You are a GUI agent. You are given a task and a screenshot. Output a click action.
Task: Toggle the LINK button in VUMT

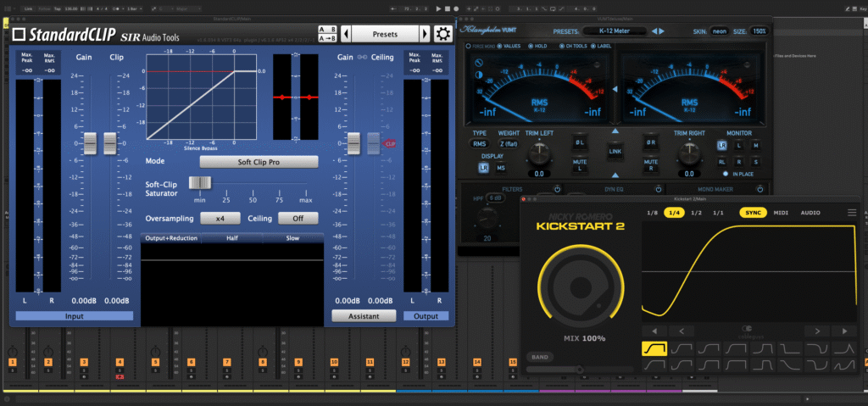(615, 151)
